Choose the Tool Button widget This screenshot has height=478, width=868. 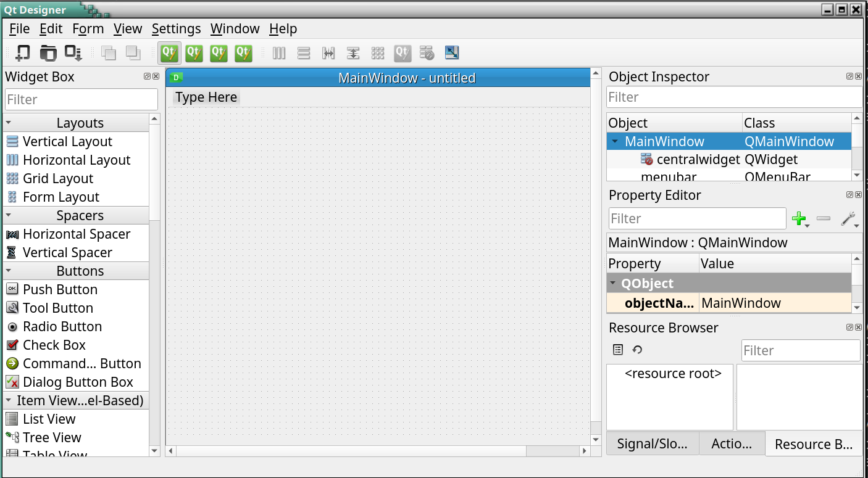76,308
